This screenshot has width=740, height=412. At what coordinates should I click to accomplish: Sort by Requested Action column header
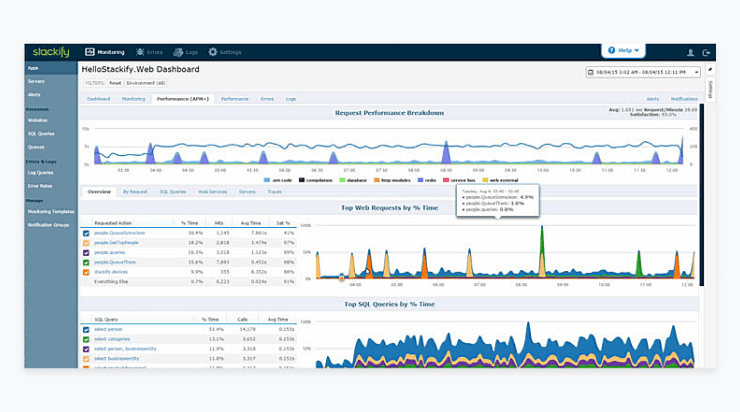pos(113,223)
